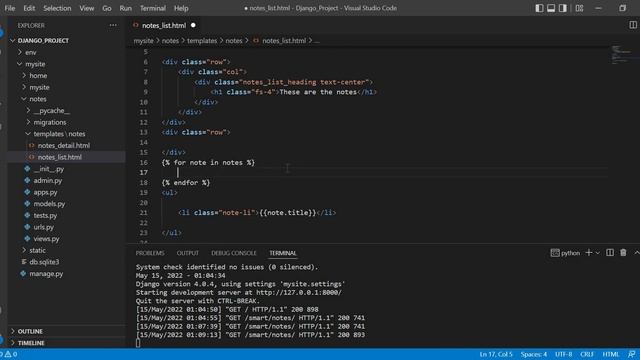This screenshot has height=360, width=640.
Task: Click breadcrumb 'templates' segment
Action: (x=202, y=40)
